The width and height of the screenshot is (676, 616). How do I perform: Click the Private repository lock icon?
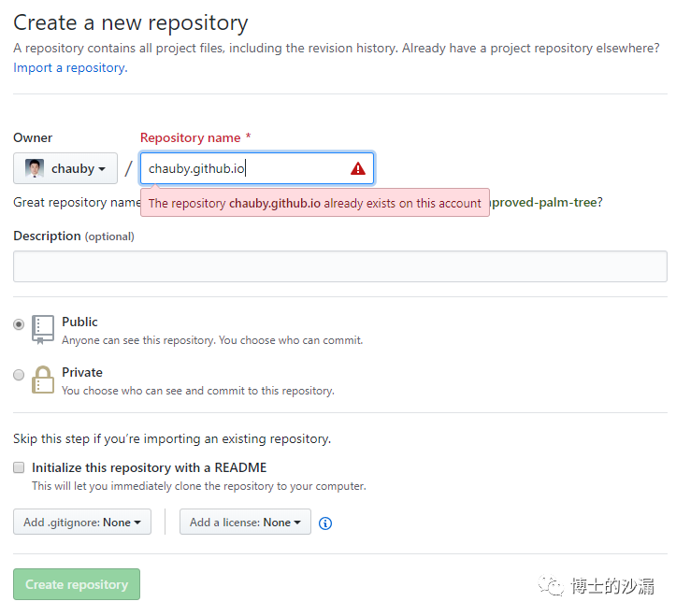43,380
